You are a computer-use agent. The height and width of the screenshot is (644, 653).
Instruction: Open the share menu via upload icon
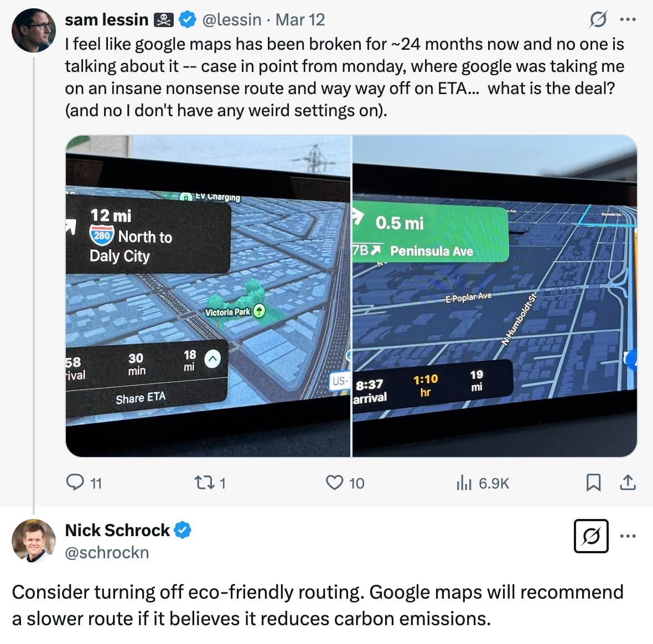pyautogui.click(x=628, y=482)
